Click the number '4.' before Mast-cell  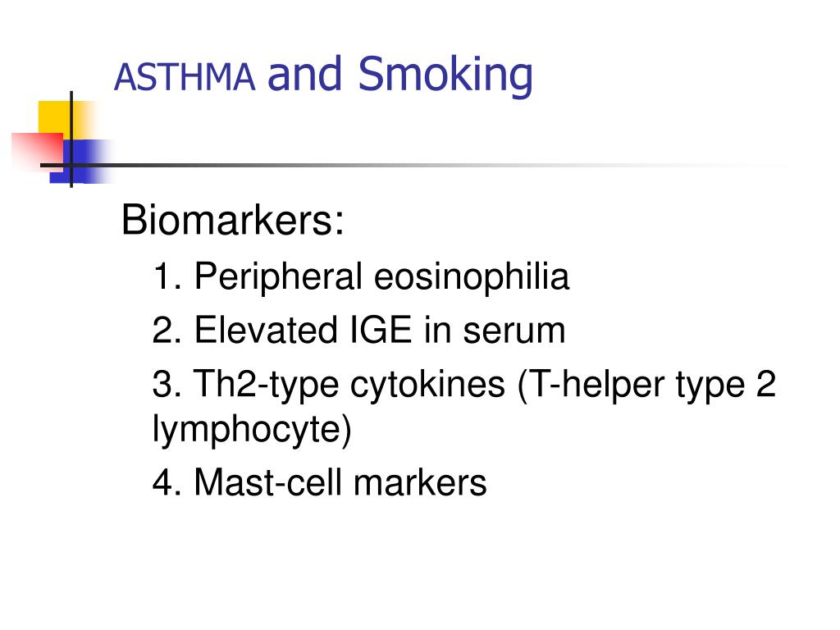click(x=167, y=482)
